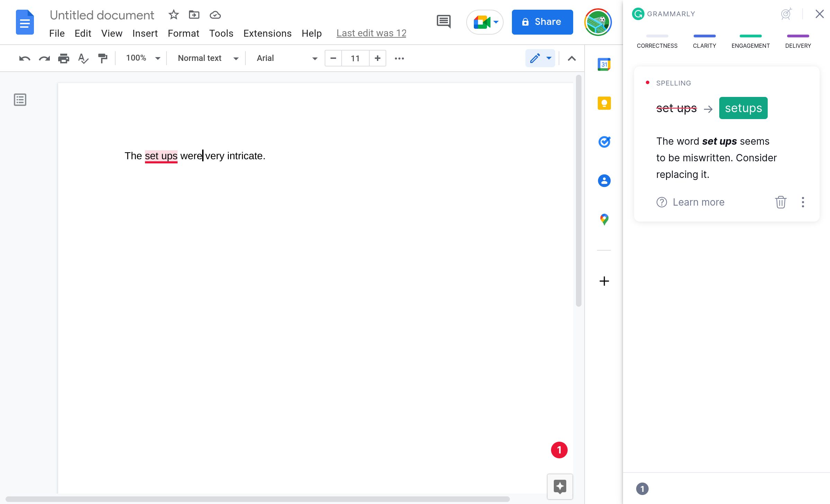The width and height of the screenshot is (830, 504).
Task: Click the add plugin plus icon in sidebar
Action: pyautogui.click(x=604, y=281)
